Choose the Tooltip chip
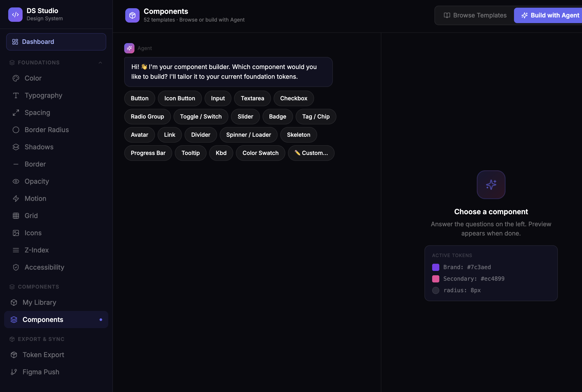 (x=191, y=153)
